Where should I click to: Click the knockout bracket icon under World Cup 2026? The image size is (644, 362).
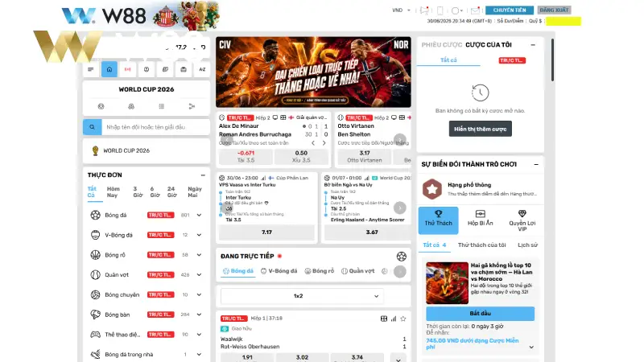coord(192,106)
